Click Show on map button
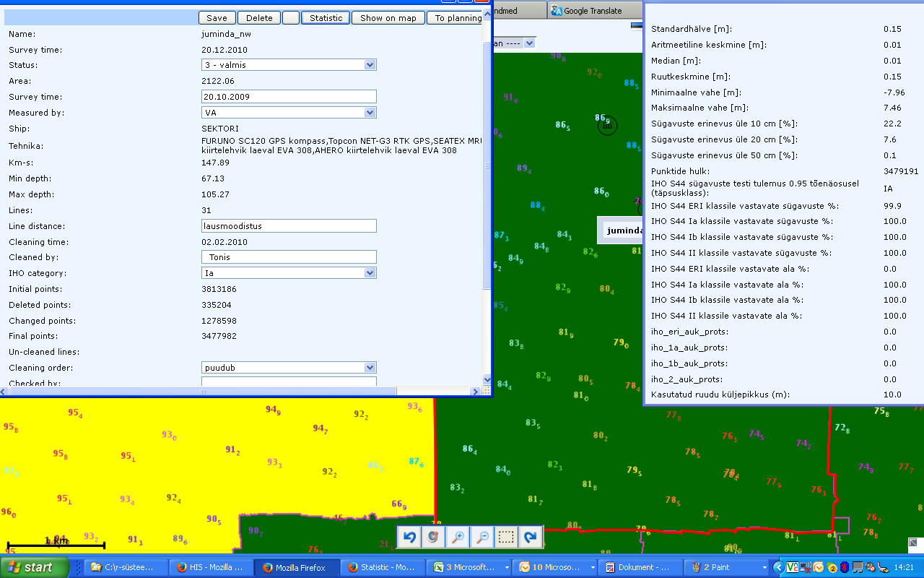This screenshot has width=924, height=578. (x=388, y=18)
